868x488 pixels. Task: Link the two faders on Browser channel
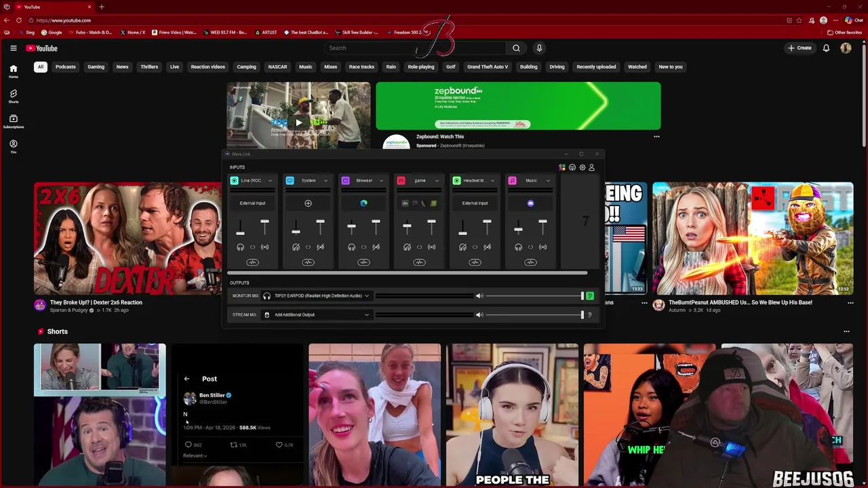tap(363, 247)
